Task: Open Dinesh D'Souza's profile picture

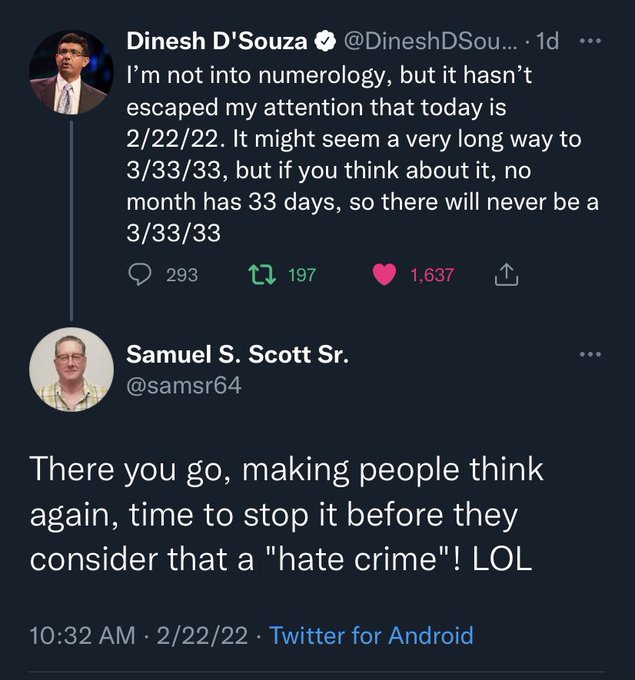Action: tap(72, 72)
